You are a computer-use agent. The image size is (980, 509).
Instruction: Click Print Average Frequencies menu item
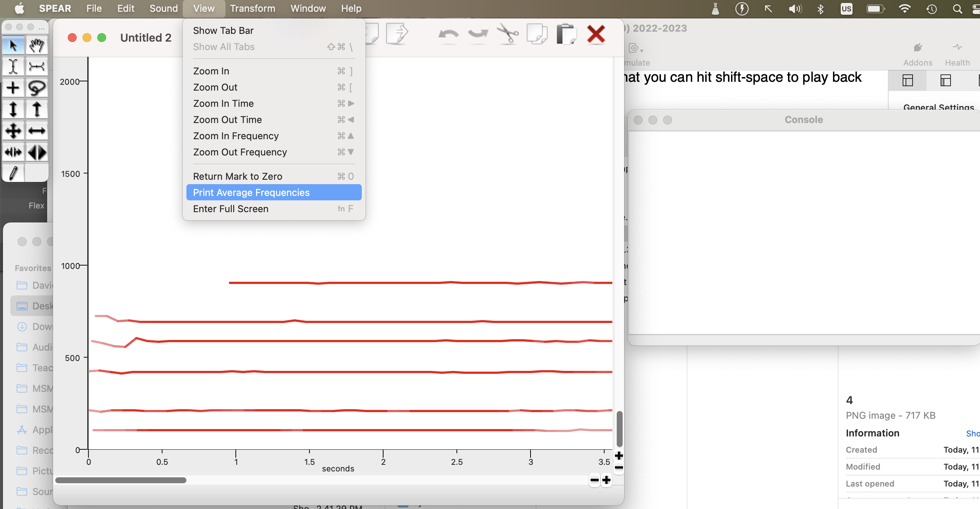point(251,193)
